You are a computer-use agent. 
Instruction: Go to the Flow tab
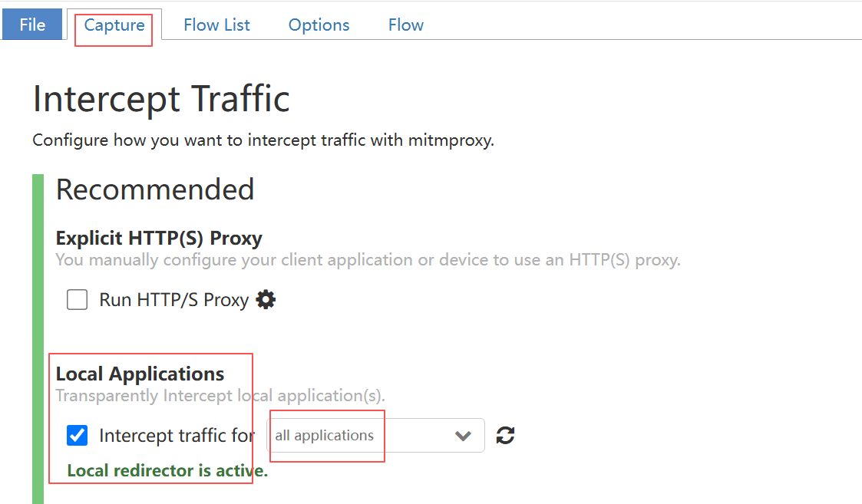tap(406, 25)
